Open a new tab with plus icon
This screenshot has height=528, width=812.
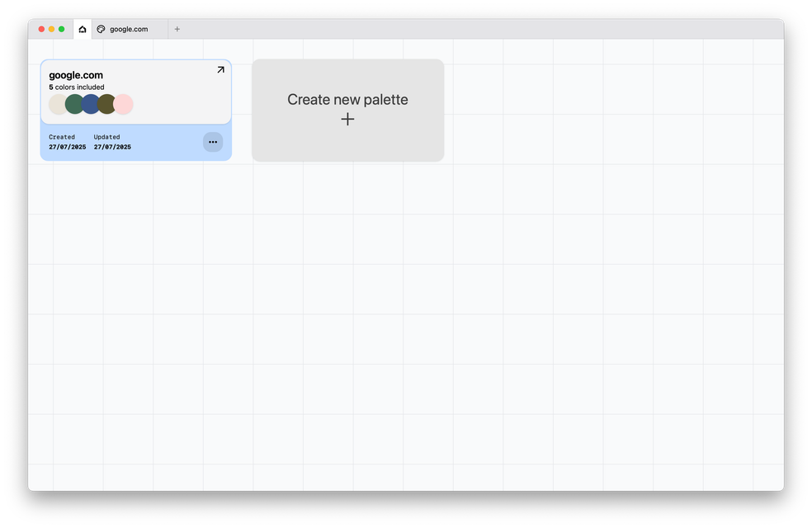click(x=177, y=29)
